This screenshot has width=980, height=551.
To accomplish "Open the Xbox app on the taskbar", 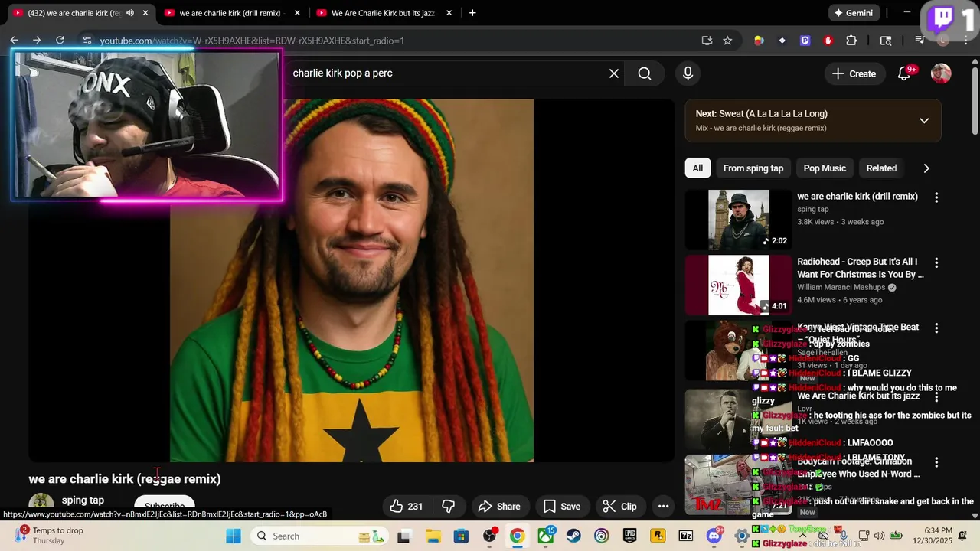I will 546,536.
